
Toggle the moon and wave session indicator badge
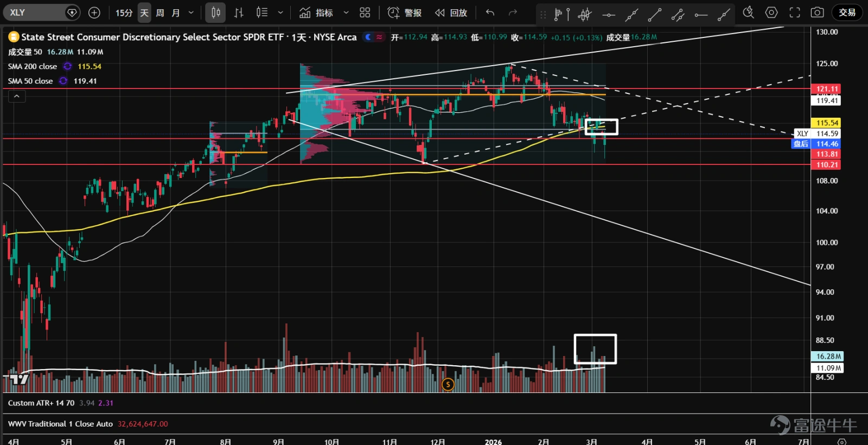(x=374, y=37)
